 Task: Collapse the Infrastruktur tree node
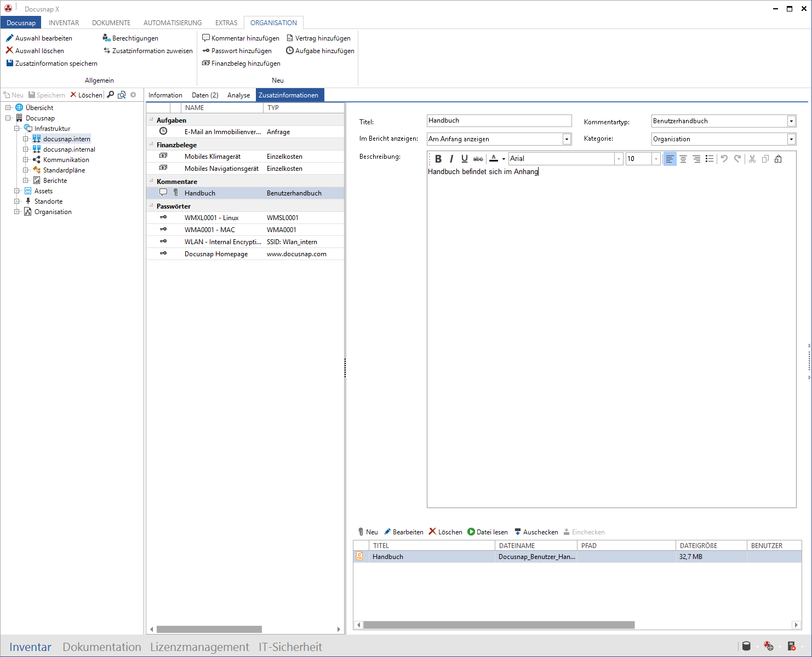point(17,129)
